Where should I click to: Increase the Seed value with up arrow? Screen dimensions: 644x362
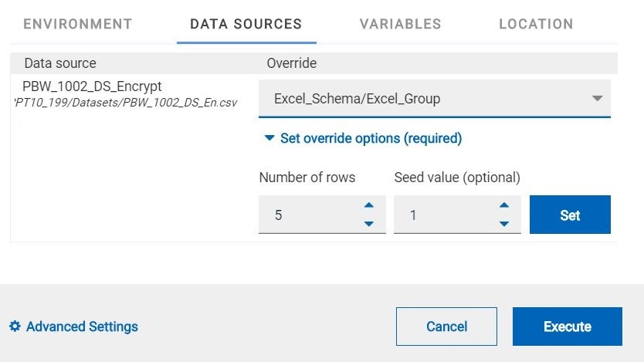[x=504, y=205]
